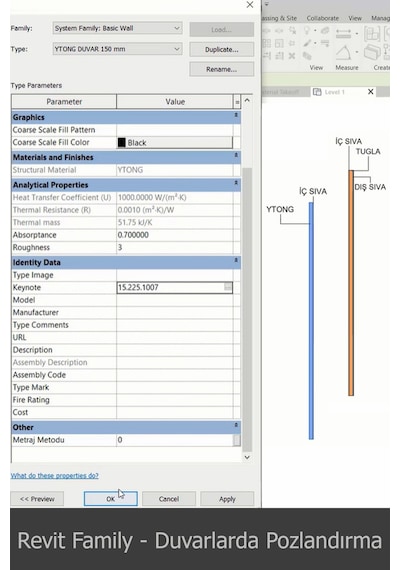
Task: Collapse the Materials and Finishes group
Action: [x=236, y=155]
